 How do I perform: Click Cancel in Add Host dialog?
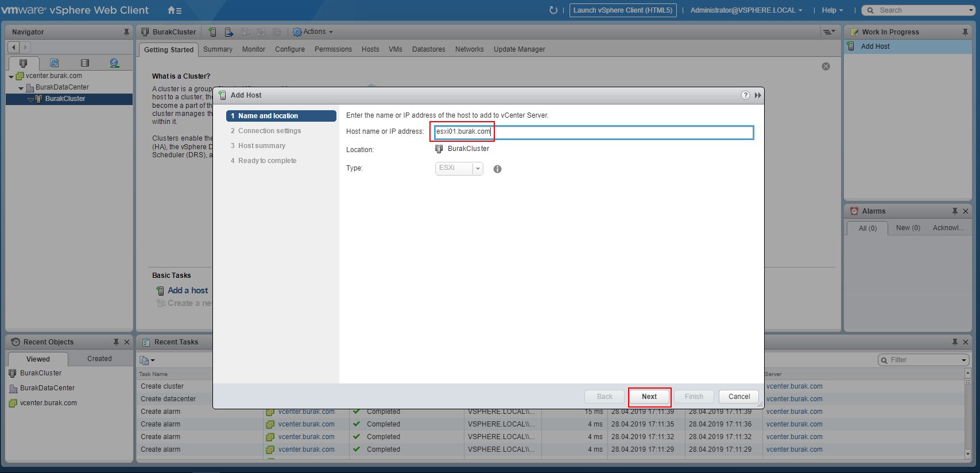click(x=739, y=397)
